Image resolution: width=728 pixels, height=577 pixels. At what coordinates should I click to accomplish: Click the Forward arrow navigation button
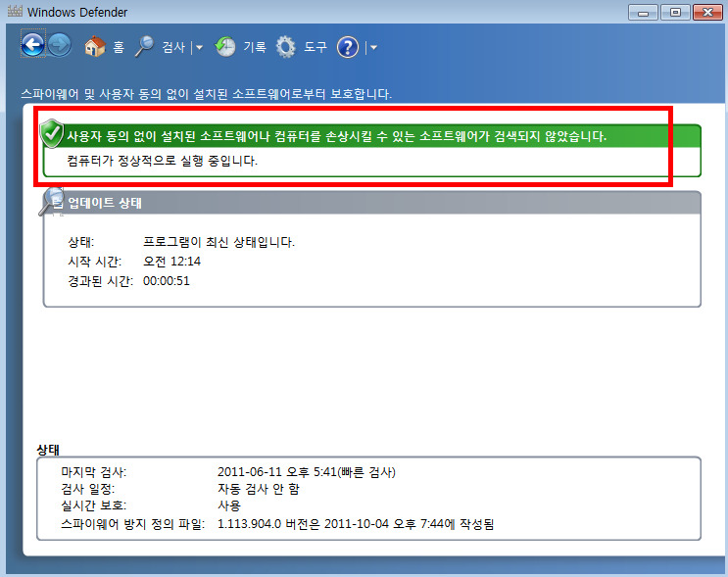point(59,45)
